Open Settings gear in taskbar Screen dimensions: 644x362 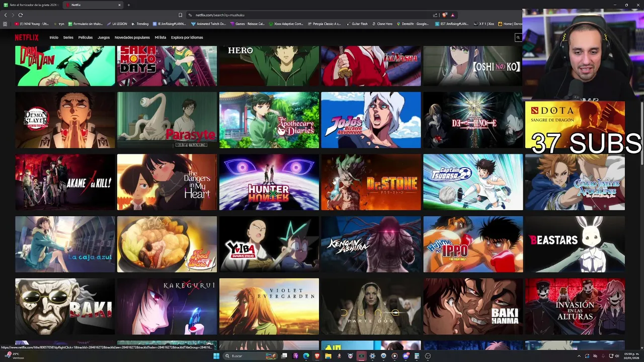point(372,356)
